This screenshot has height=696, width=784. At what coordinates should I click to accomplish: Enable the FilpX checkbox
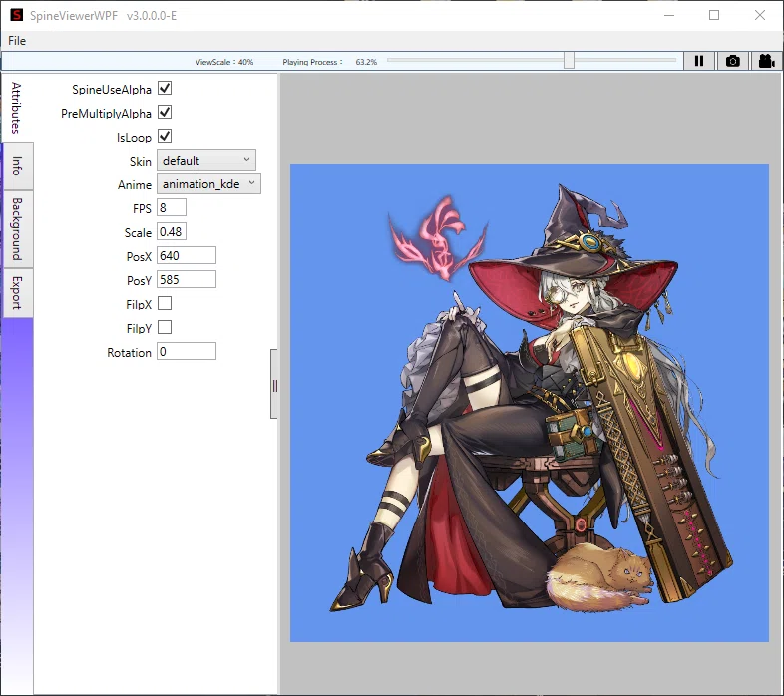point(165,303)
